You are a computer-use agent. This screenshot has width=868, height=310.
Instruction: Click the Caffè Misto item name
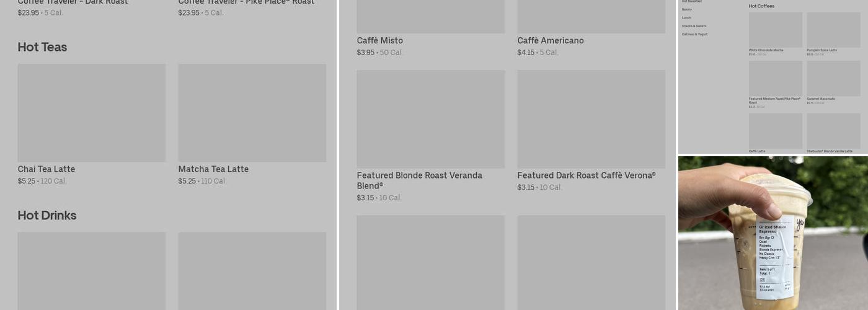380,41
